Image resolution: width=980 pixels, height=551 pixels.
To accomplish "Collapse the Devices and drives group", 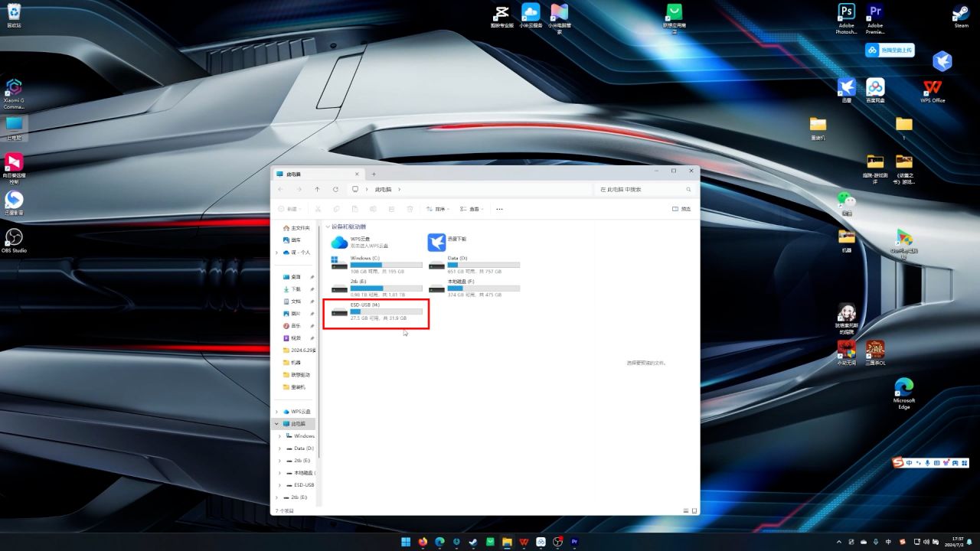I will pos(328,227).
